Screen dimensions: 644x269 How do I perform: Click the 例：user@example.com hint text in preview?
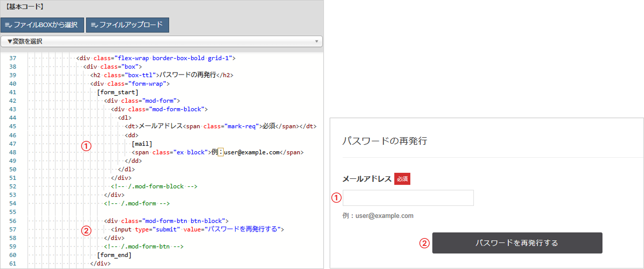pyautogui.click(x=378, y=216)
